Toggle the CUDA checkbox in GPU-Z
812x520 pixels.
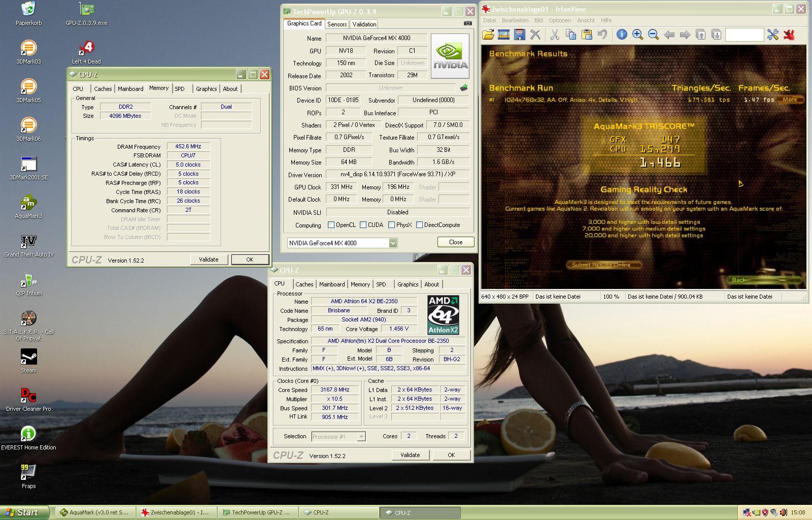pos(363,225)
